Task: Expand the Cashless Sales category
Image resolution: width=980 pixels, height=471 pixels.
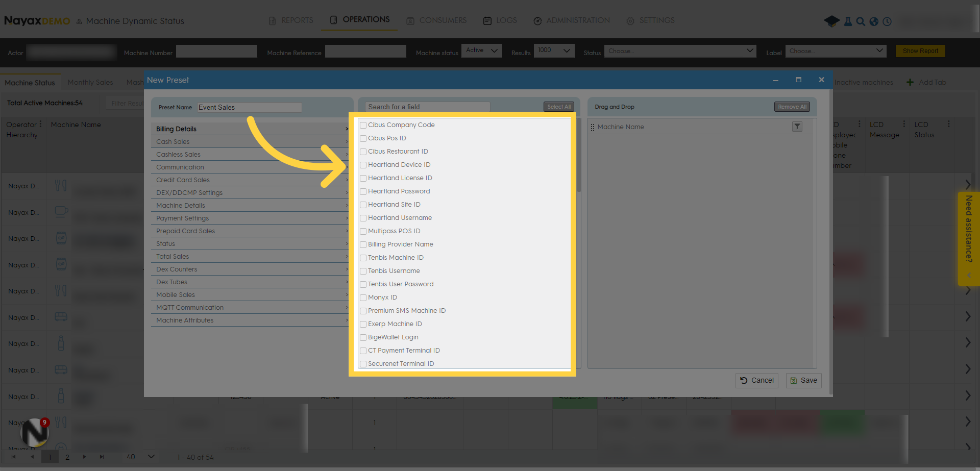Action: click(250, 155)
